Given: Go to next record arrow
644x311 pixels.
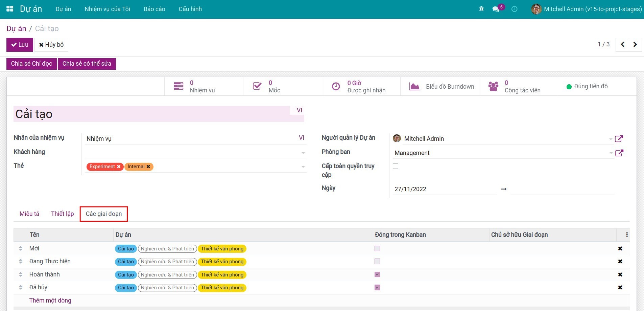Looking at the screenshot, I should point(635,45).
